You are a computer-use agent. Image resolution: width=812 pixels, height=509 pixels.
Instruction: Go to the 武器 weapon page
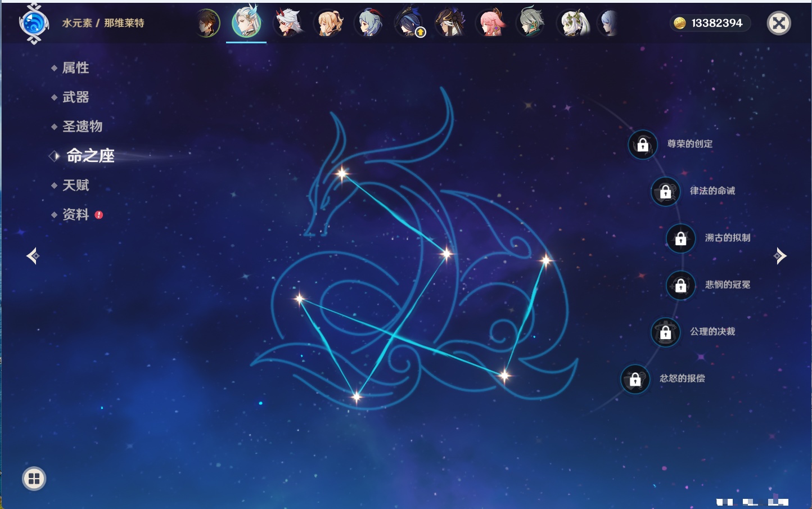click(x=75, y=97)
